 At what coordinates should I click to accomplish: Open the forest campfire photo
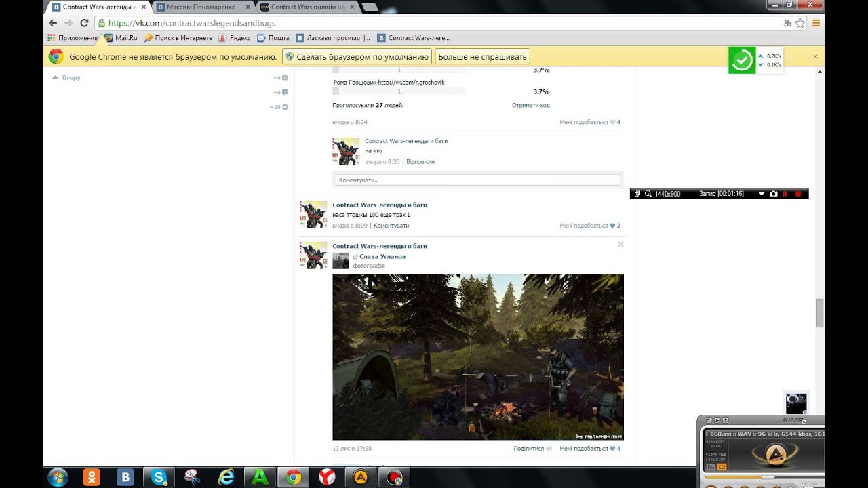(x=478, y=357)
